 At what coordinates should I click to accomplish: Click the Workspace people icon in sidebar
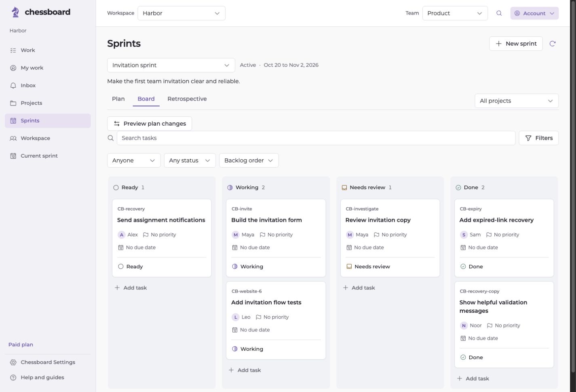coord(13,138)
